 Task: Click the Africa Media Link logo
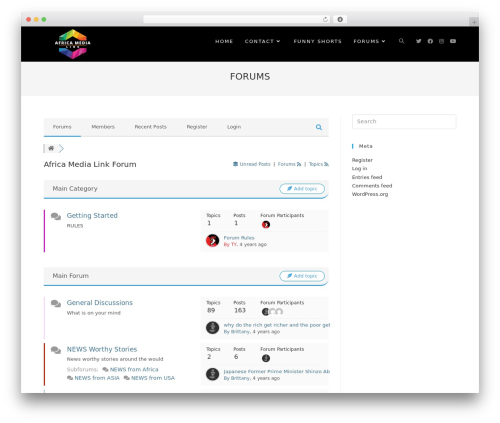pyautogui.click(x=73, y=44)
